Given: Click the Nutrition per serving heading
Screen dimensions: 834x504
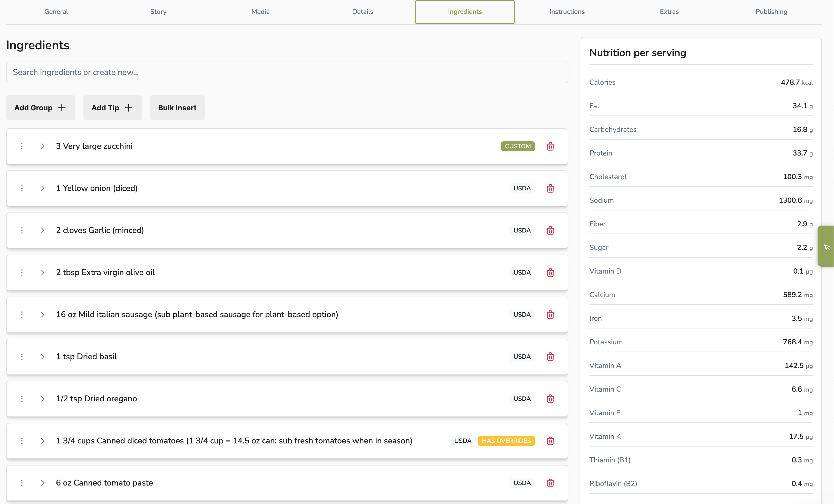Looking at the screenshot, I should click(x=638, y=53).
